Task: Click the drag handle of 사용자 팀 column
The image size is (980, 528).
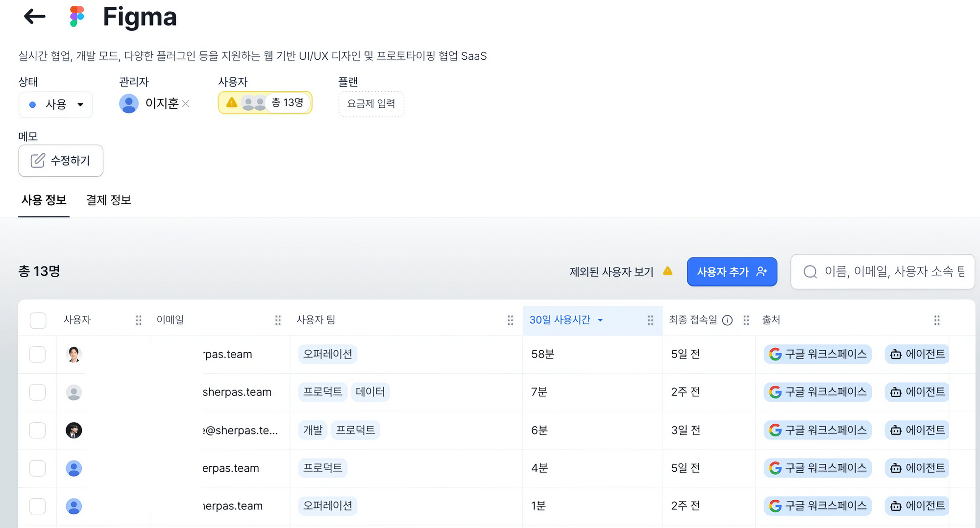Action: 510,320
